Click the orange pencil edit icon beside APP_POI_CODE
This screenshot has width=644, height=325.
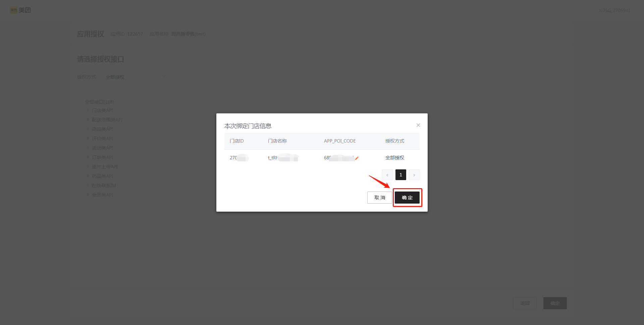(x=357, y=158)
